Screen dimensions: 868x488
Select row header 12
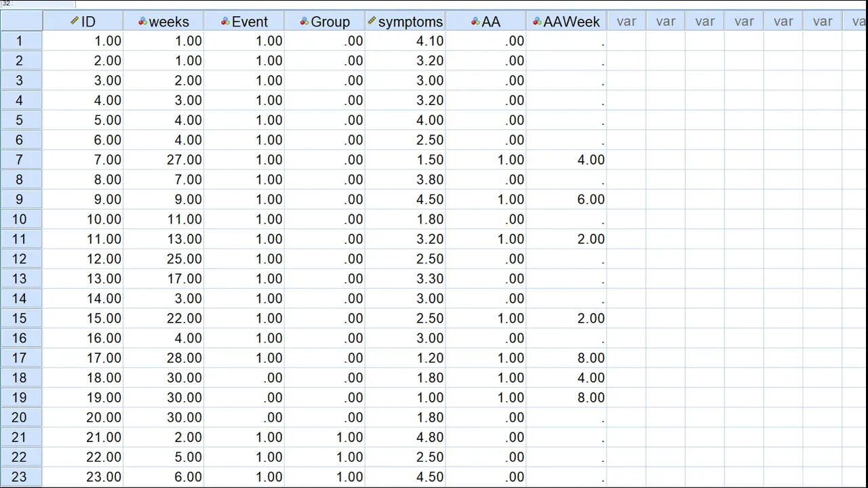tap(21, 259)
